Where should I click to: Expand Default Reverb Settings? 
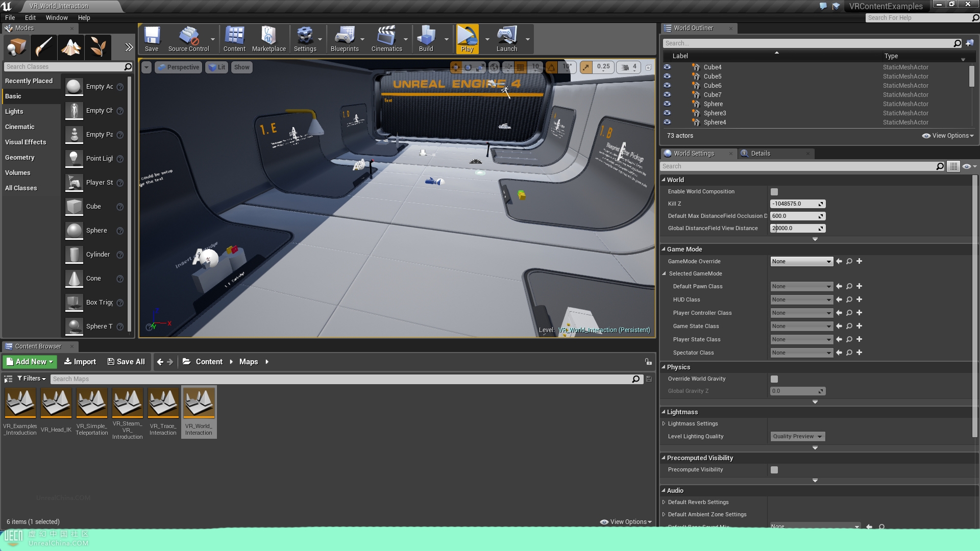click(664, 502)
